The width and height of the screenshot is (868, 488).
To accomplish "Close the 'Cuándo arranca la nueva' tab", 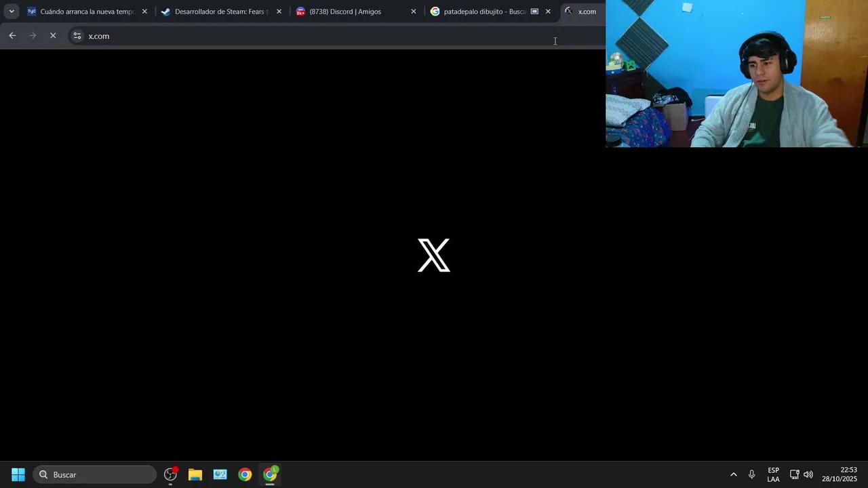I will coord(144,12).
